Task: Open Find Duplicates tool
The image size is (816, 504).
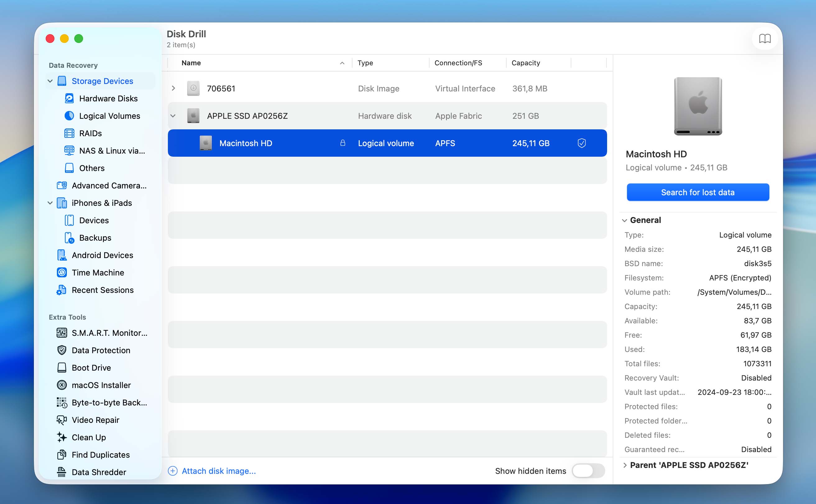Action: (101, 455)
